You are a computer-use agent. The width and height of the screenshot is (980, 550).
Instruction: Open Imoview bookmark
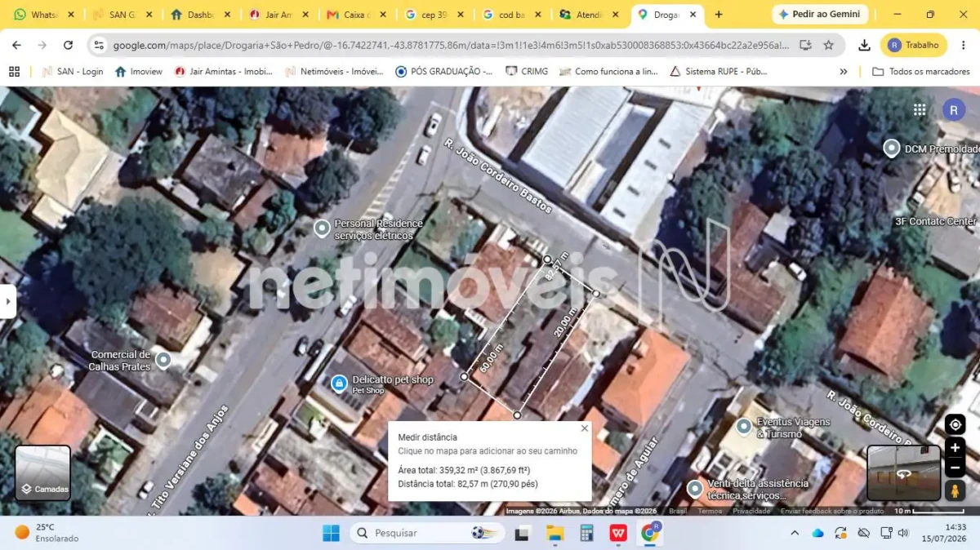coord(139,72)
